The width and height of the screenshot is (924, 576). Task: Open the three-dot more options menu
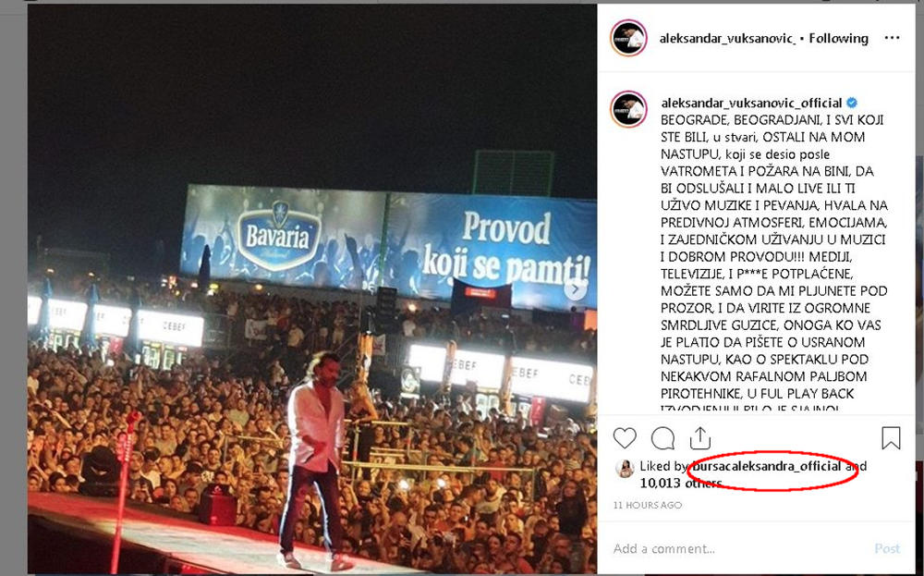892,38
